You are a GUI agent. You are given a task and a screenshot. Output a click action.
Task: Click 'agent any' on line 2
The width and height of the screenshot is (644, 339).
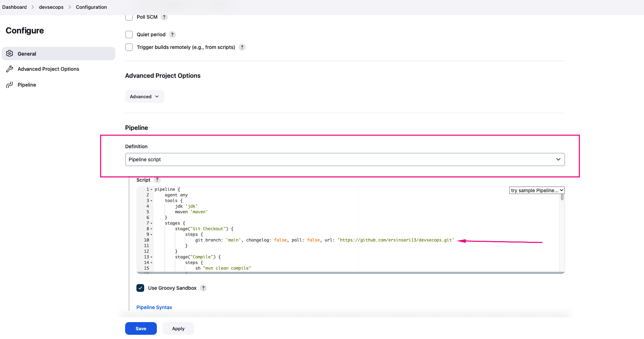[176, 195]
